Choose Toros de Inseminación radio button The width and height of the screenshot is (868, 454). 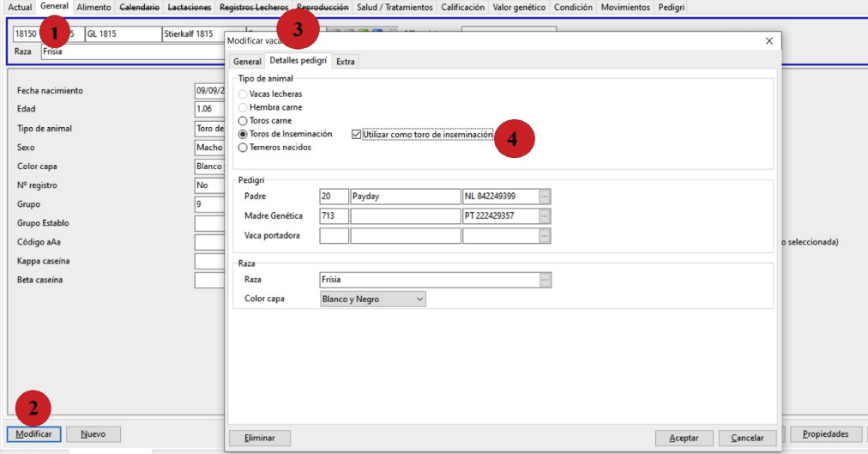tap(285, 134)
